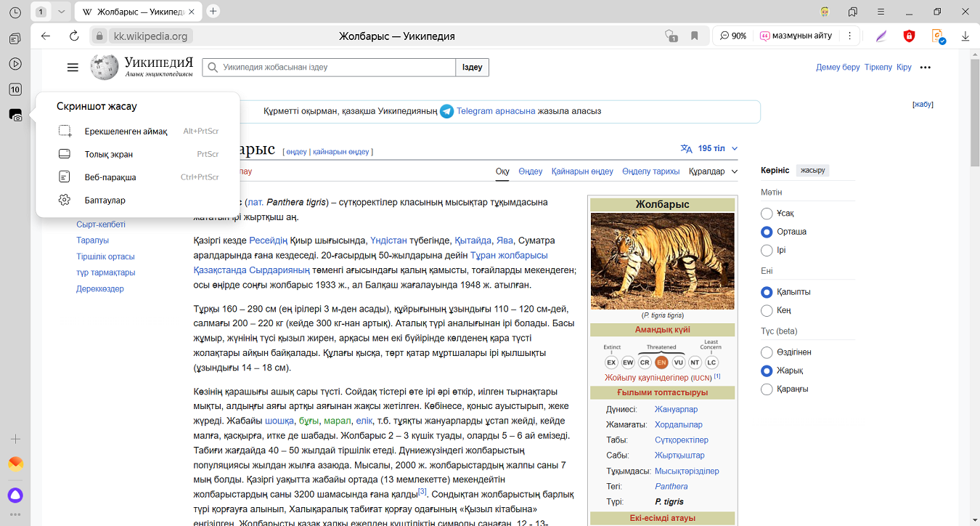The image size is (980, 526).
Task: Expand the tab list chevron
Action: tap(62, 12)
